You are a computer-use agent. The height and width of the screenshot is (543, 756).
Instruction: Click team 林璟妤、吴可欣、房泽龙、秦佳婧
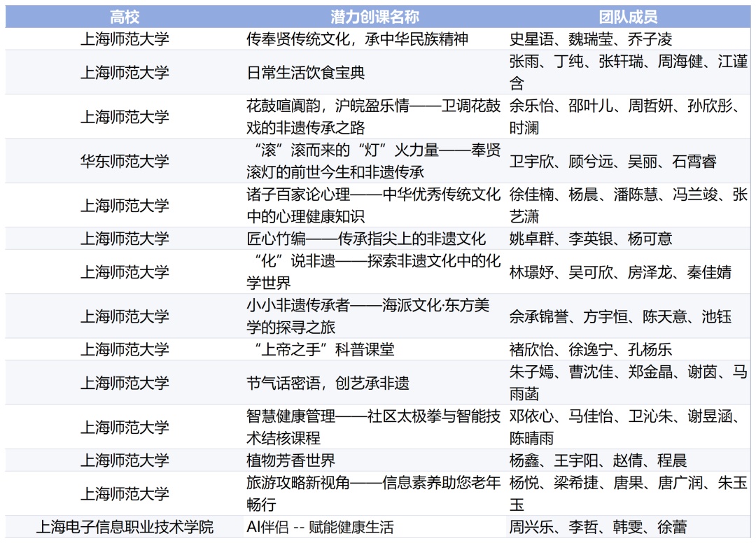click(x=620, y=271)
